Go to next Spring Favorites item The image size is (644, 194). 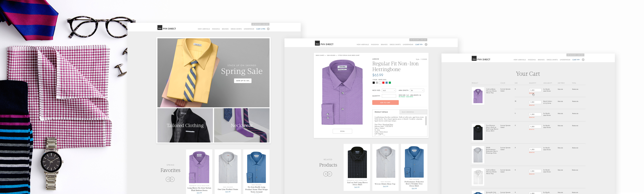pyautogui.click(x=172, y=179)
